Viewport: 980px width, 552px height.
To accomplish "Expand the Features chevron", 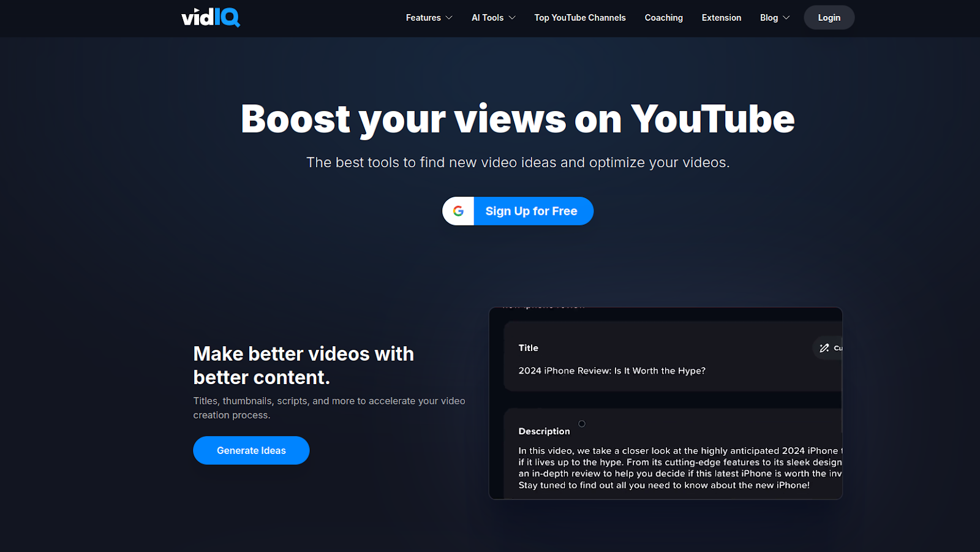I will click(449, 18).
